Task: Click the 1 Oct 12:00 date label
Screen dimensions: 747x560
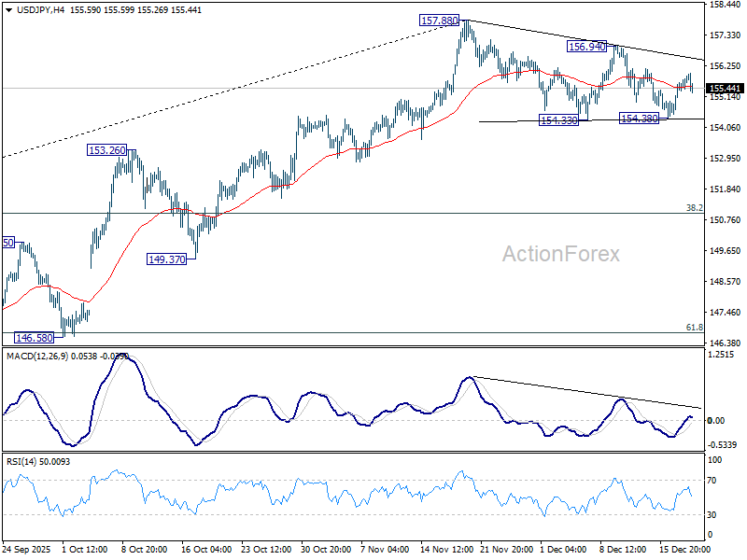Action: tap(85, 549)
